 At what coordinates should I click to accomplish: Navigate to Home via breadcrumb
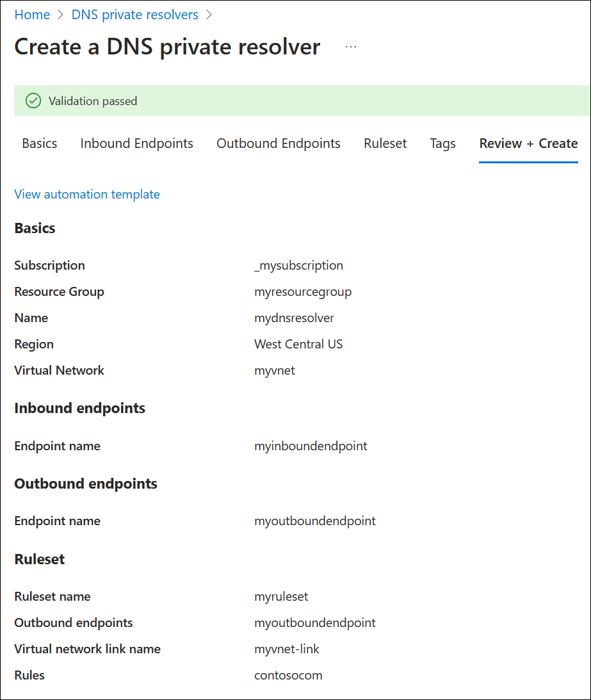tap(32, 14)
